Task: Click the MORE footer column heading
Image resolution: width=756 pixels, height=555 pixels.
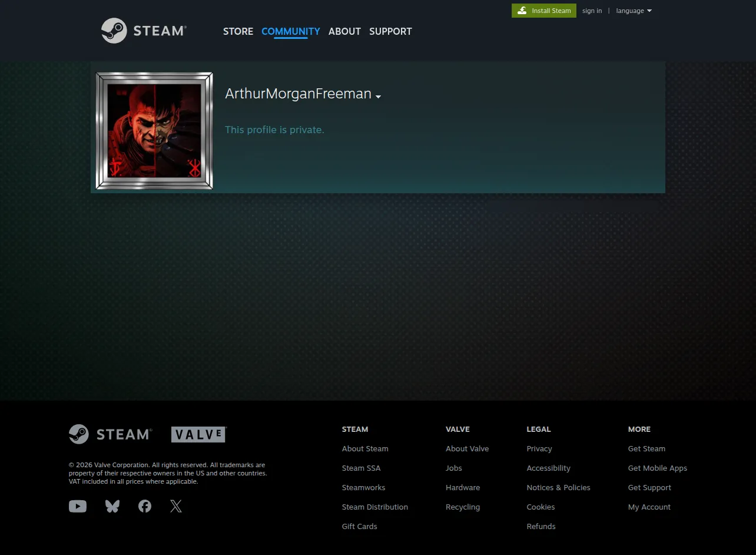Action: click(x=639, y=429)
